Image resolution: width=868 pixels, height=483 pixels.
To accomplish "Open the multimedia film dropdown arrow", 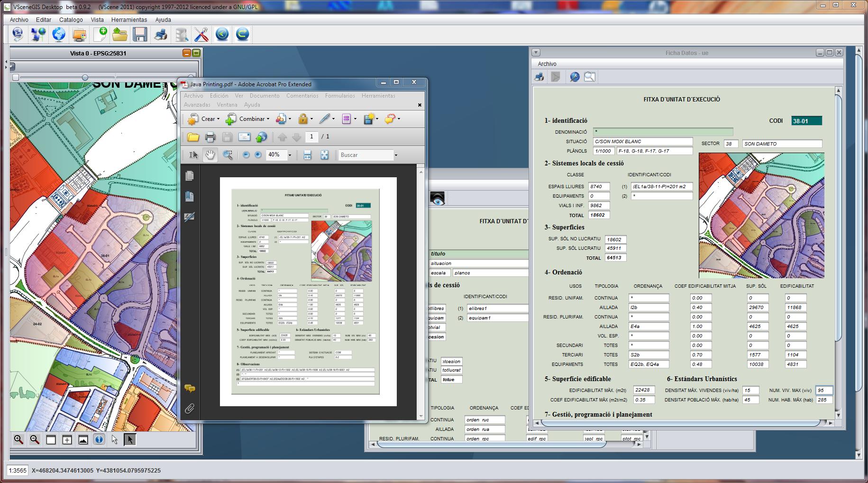I will (x=377, y=119).
